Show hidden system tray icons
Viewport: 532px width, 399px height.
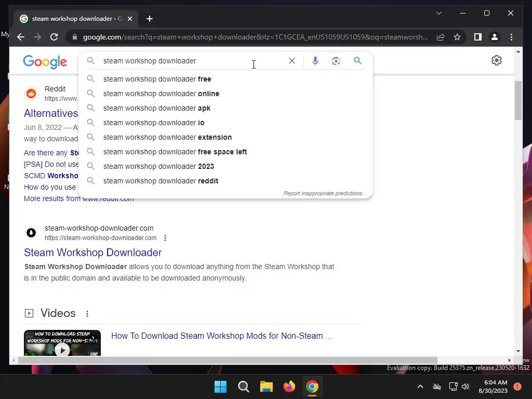tap(420, 387)
